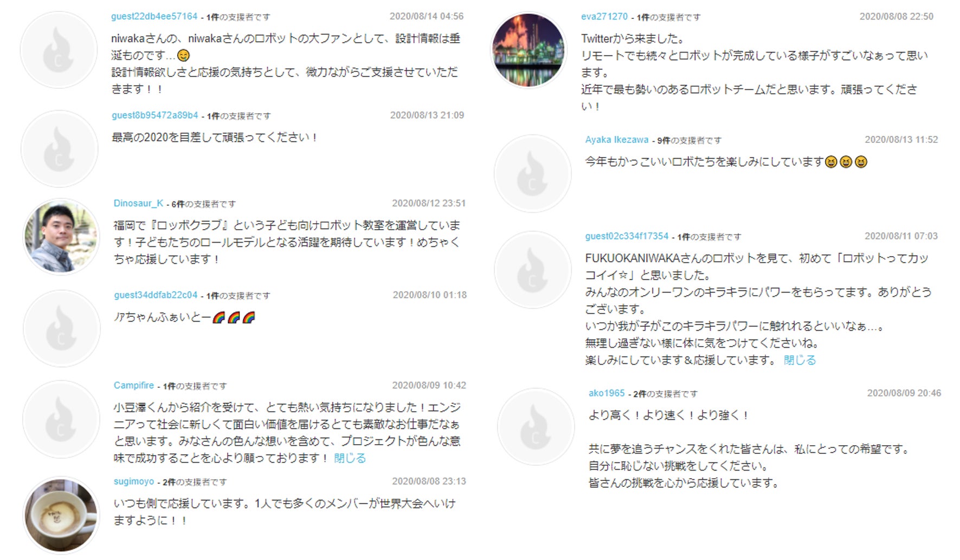This screenshot has width=960, height=560.
Task: Collapse the Campfire comment with 閉じる
Action: pos(350,458)
